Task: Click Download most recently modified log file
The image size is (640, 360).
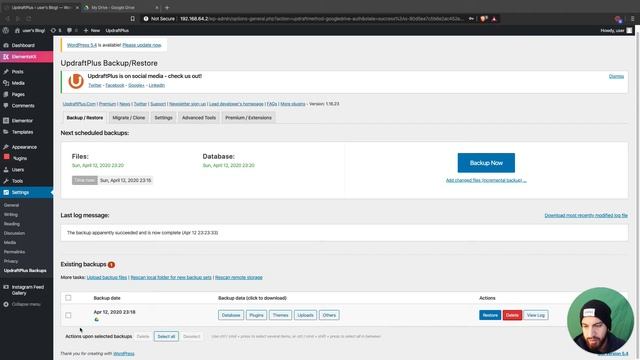Action: [586, 215]
